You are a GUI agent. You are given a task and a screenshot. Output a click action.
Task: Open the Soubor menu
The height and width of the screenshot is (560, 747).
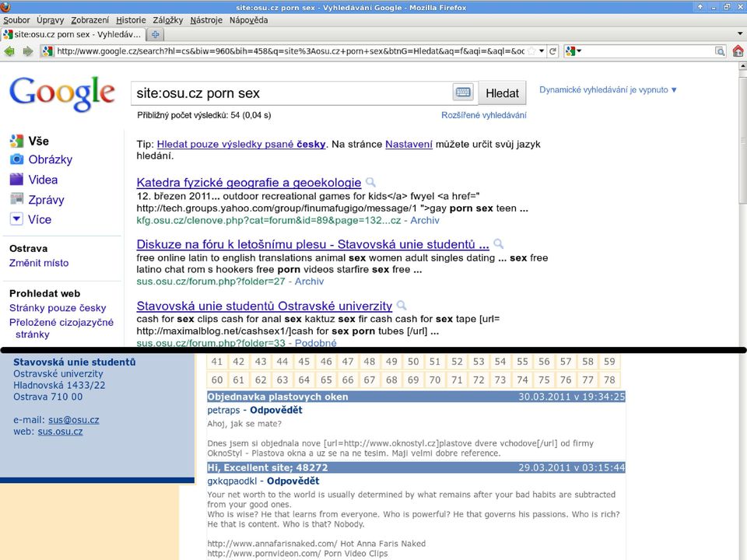[16, 20]
